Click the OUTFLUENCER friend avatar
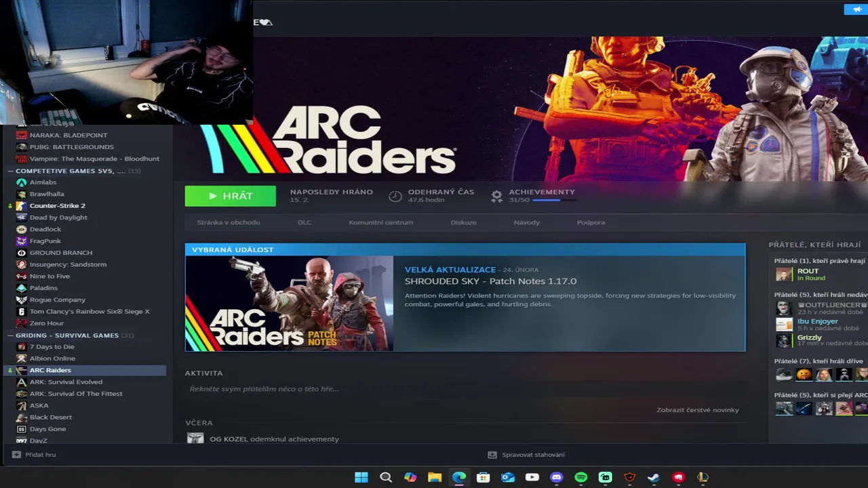This screenshot has width=868, height=488. click(784, 308)
